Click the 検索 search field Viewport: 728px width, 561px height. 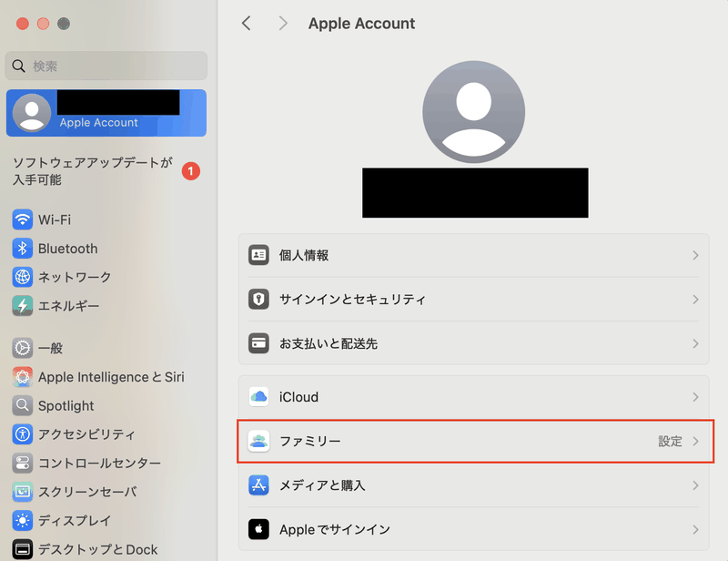106,66
